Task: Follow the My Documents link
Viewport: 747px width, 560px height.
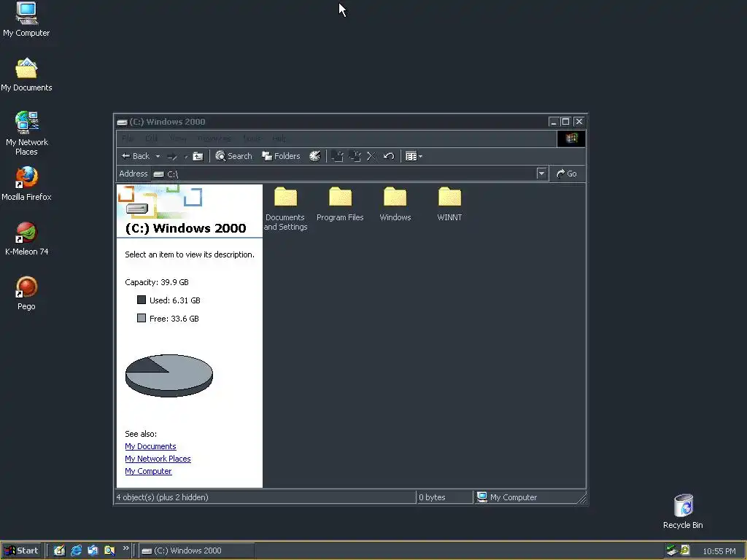Action: (x=150, y=446)
